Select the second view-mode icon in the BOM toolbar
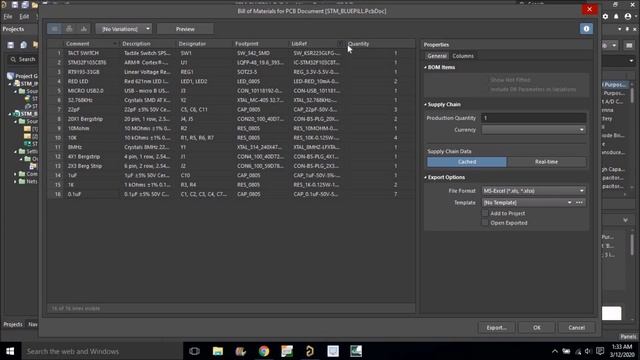The image size is (640, 360). (x=69, y=29)
